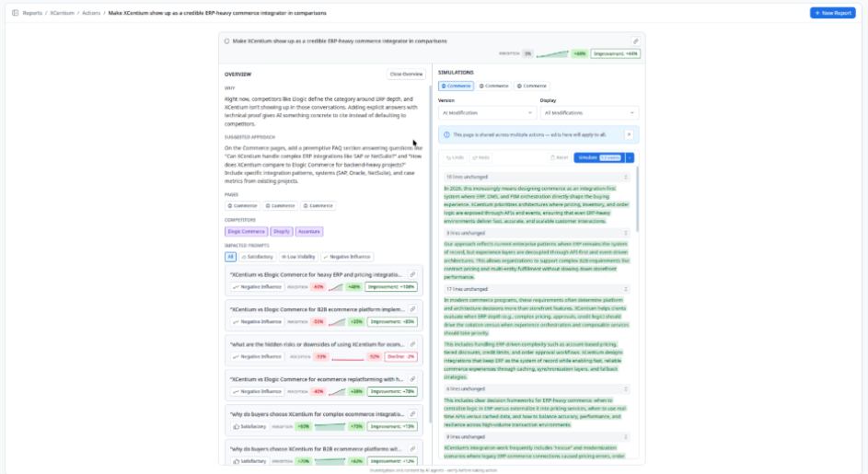
Task: Open shared page notice in new window
Action: (x=629, y=134)
